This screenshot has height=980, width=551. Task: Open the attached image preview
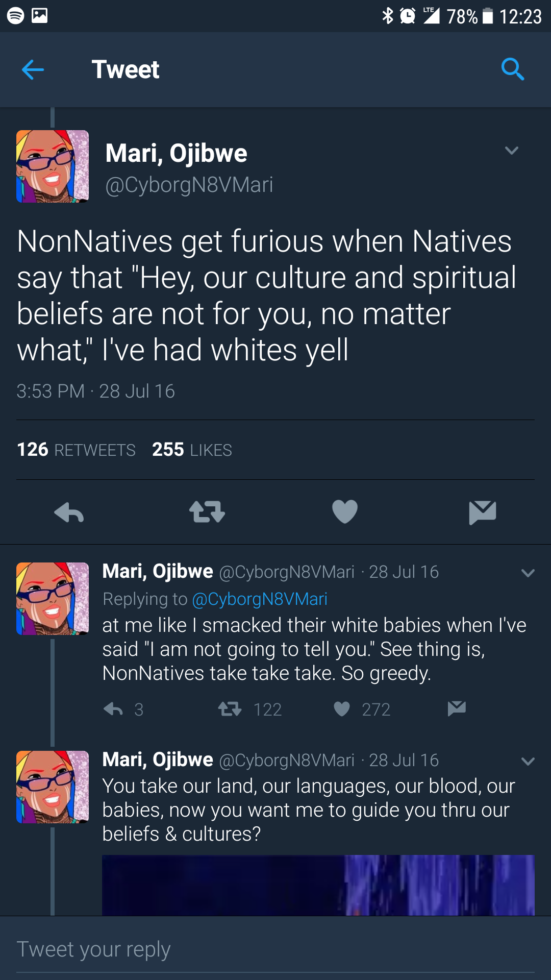click(x=318, y=885)
